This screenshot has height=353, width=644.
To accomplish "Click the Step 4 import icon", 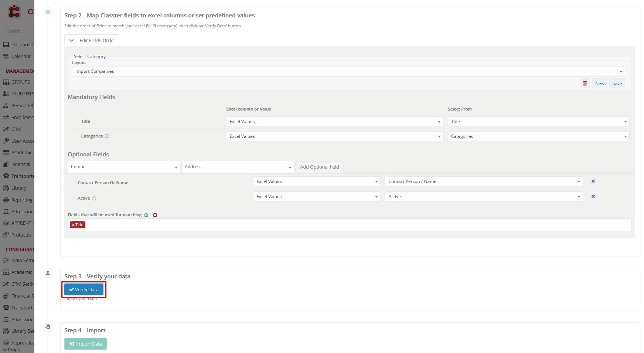I will [x=48, y=327].
